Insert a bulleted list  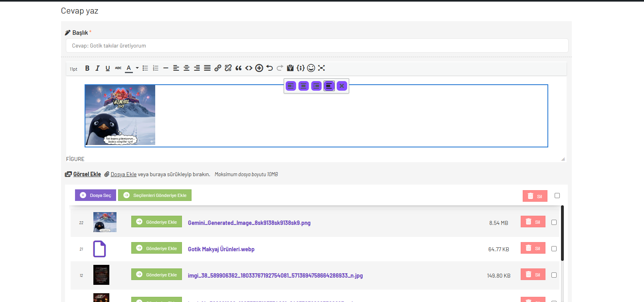click(145, 68)
